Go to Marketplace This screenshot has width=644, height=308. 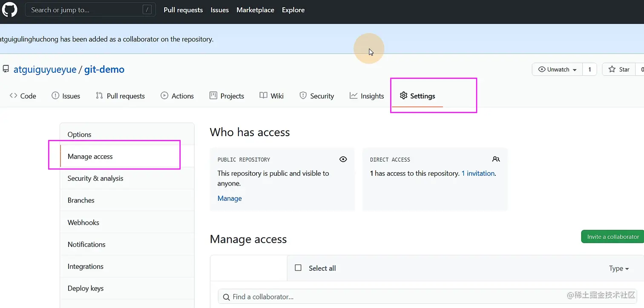tap(255, 10)
